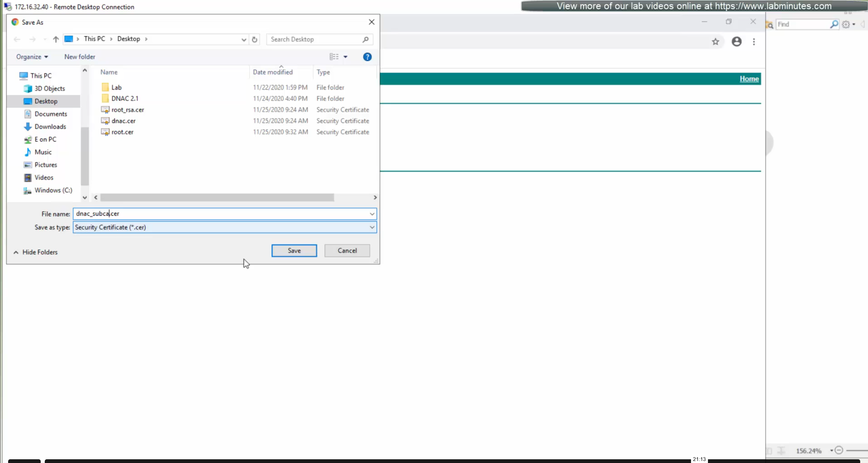Create a New folder

80,57
